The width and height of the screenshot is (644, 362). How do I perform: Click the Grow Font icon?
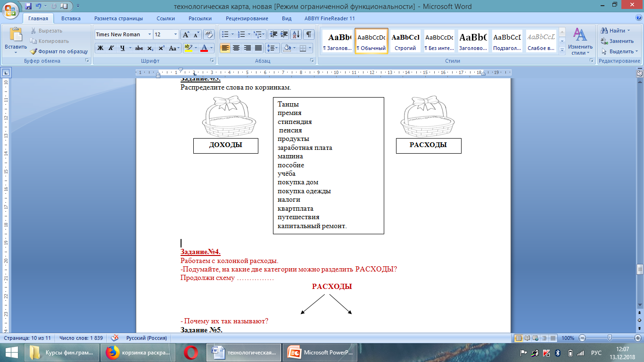point(186,34)
